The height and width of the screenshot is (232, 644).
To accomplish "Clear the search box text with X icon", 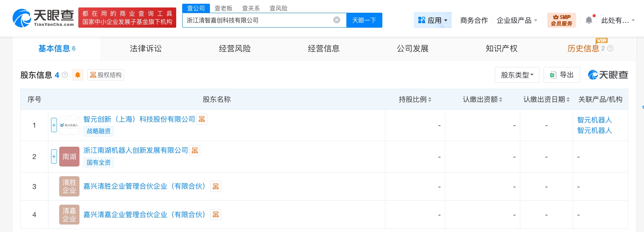I will pyautogui.click(x=337, y=20).
